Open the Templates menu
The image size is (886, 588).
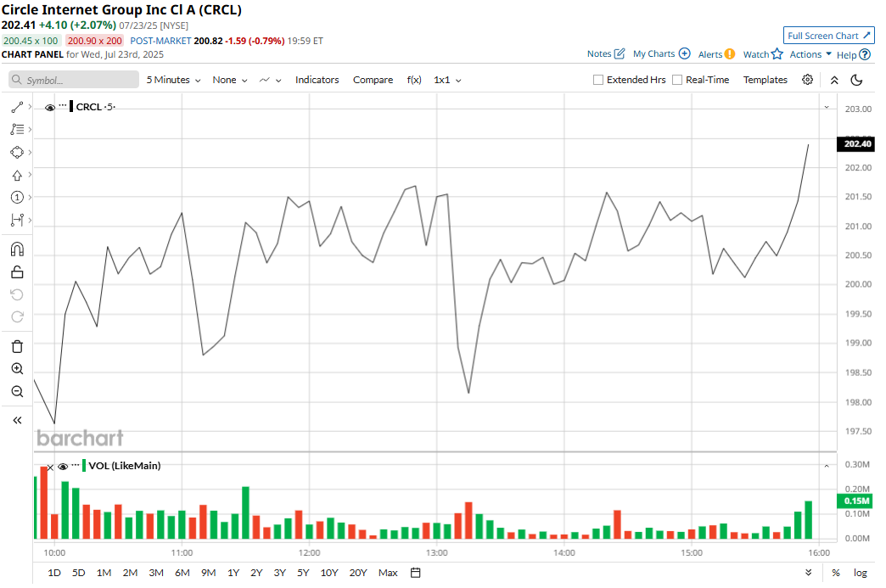(765, 81)
